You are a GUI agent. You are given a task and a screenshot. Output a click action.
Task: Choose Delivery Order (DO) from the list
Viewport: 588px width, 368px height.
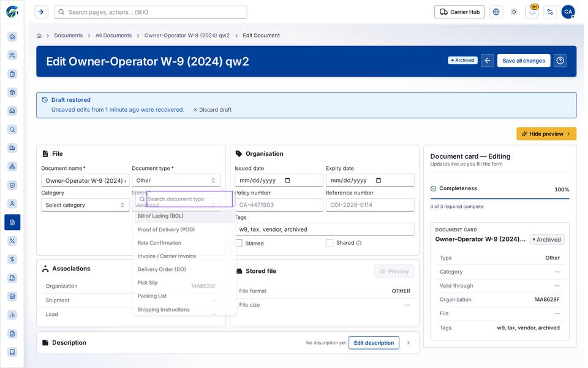point(185,269)
